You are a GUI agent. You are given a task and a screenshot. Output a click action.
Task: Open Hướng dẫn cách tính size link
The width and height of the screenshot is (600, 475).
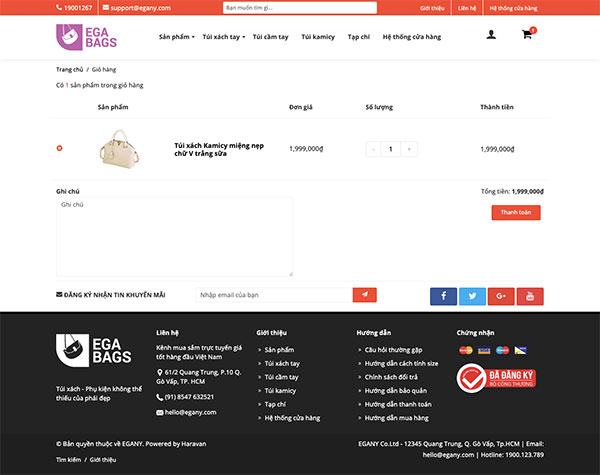point(401,363)
